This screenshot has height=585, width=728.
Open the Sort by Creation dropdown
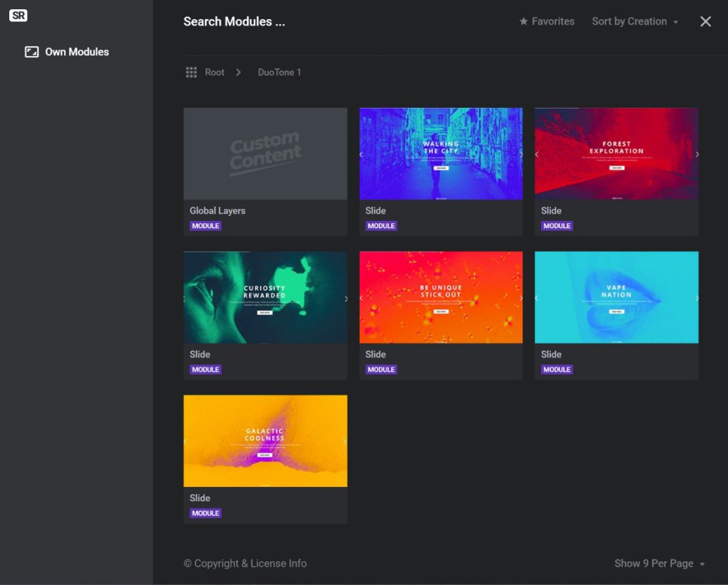(x=635, y=21)
